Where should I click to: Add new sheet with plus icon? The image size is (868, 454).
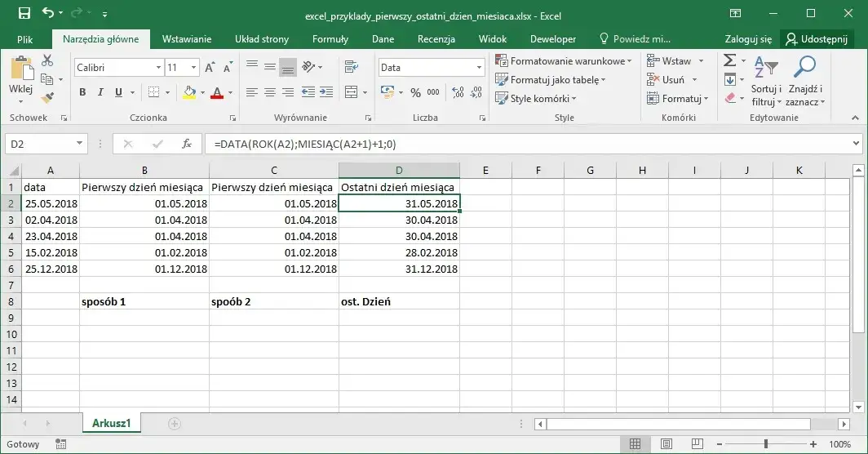(x=174, y=423)
